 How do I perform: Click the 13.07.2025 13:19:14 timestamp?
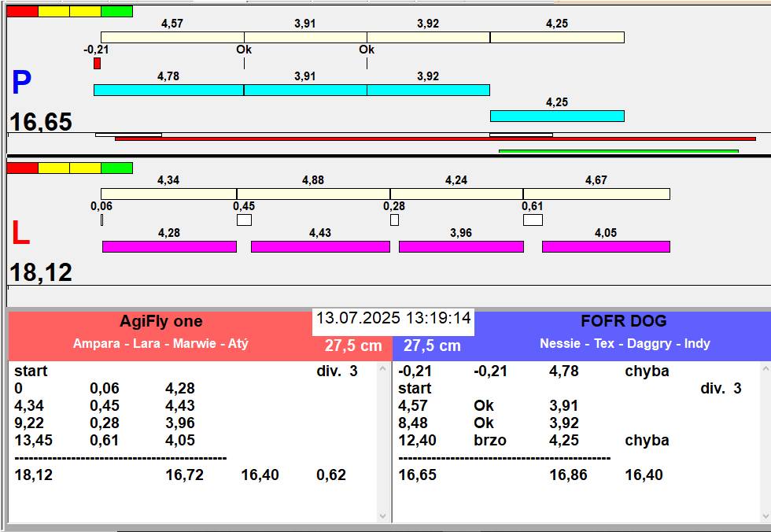(x=393, y=318)
